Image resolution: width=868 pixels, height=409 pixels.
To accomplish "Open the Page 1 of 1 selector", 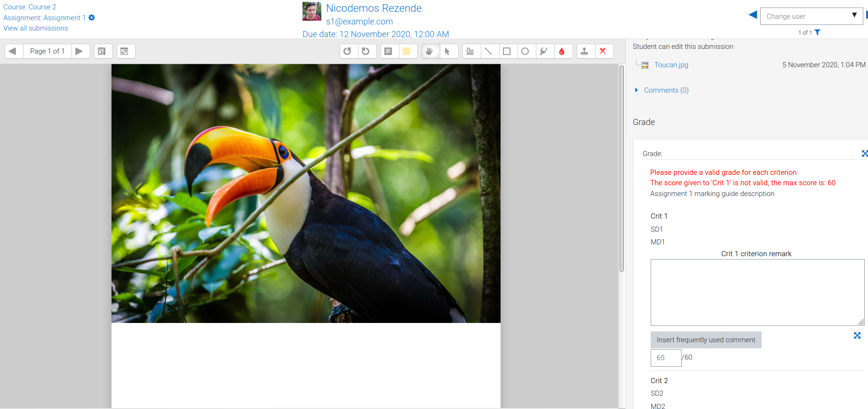I will [47, 51].
